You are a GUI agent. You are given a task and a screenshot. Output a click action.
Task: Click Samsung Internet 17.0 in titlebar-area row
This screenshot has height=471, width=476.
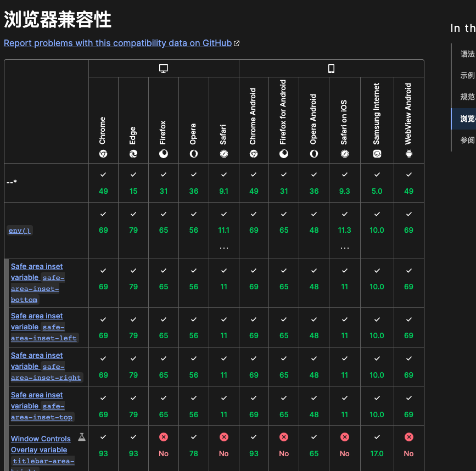point(377,453)
